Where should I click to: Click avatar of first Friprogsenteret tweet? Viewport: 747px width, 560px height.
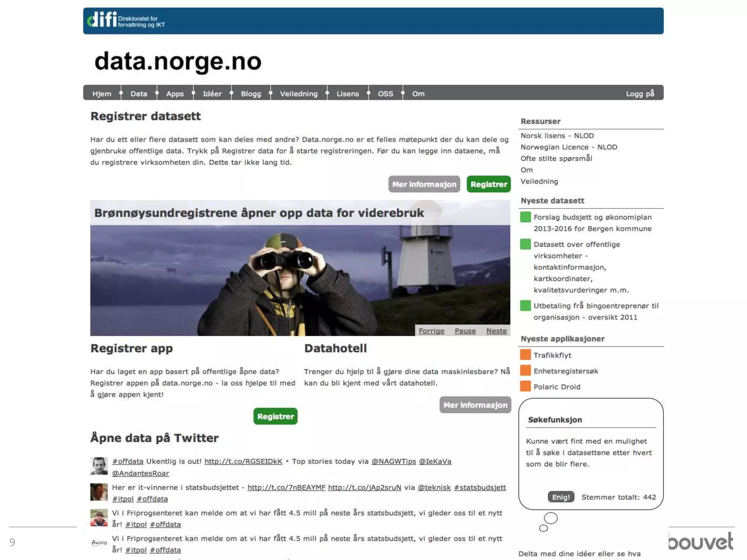click(99, 517)
